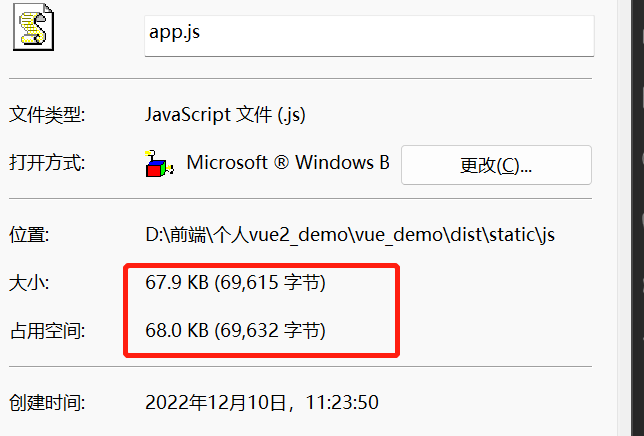Click the 68.0 KB size-on-disk value

click(x=177, y=330)
